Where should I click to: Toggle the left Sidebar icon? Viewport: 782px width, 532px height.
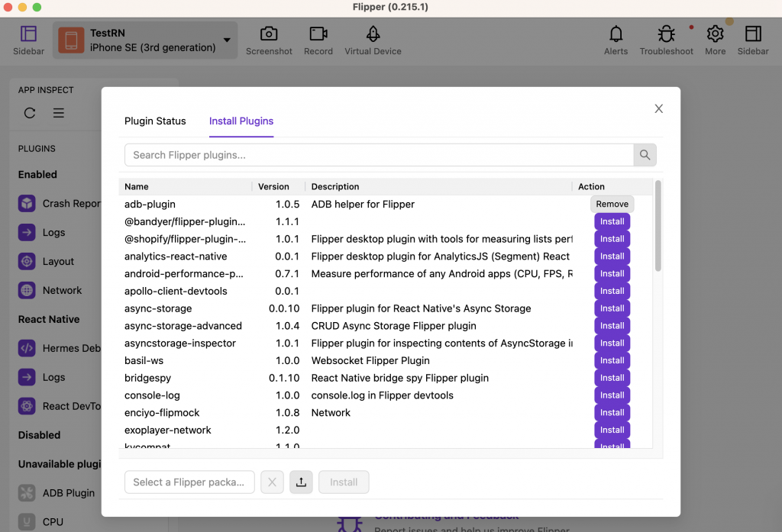28,34
